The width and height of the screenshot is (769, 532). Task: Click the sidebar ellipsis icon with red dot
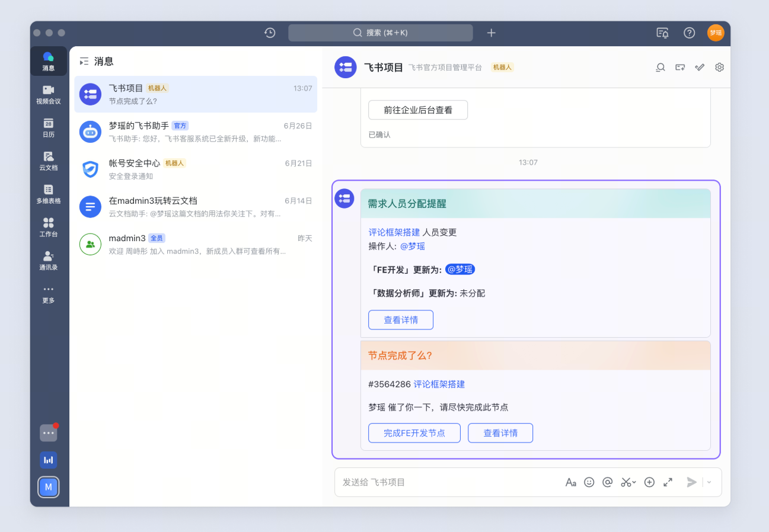49,433
